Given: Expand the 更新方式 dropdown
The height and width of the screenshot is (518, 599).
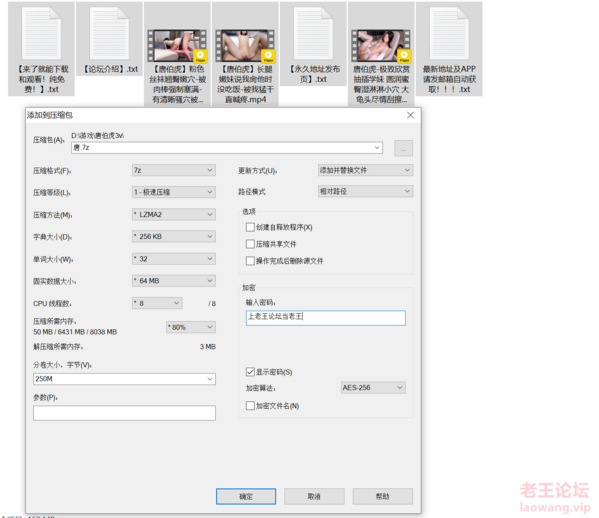Looking at the screenshot, I should pos(365,170).
